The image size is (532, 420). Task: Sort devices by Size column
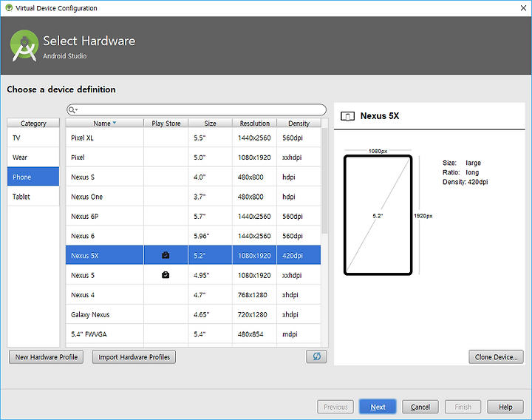click(x=211, y=123)
